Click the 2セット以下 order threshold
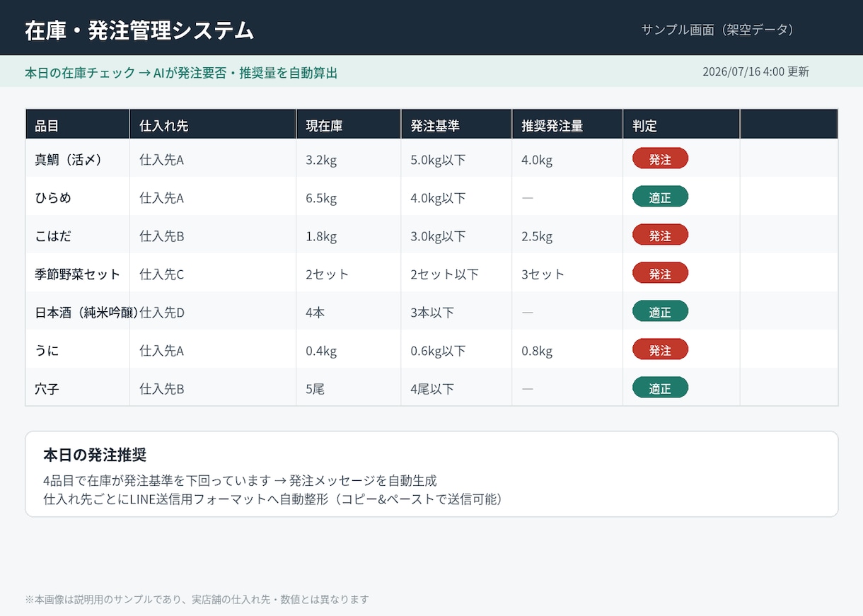This screenshot has height=616, width=863. [x=445, y=274]
